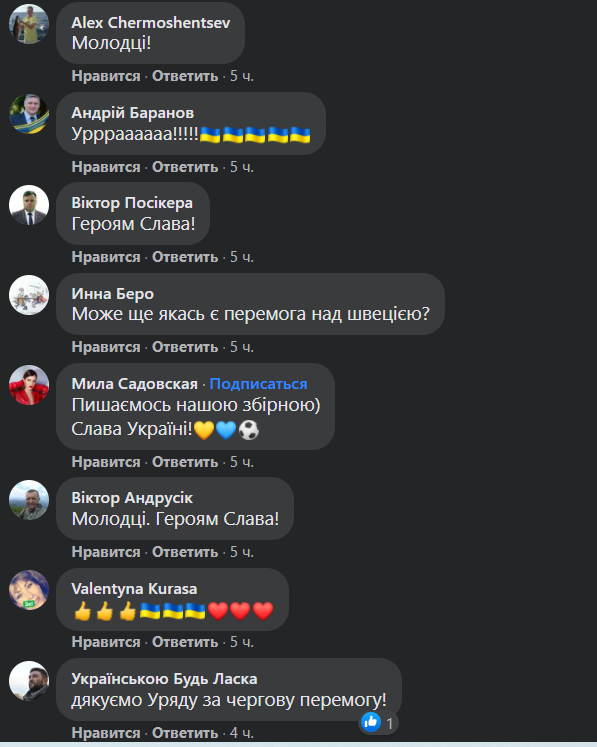Open Valentyna Kurasa's profile picture
This screenshot has width=597, height=747.
29,590
